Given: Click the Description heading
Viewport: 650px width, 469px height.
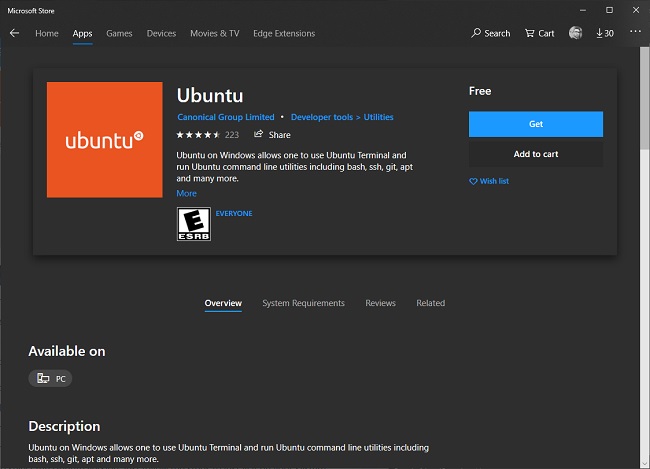Looking at the screenshot, I should coord(64,426).
